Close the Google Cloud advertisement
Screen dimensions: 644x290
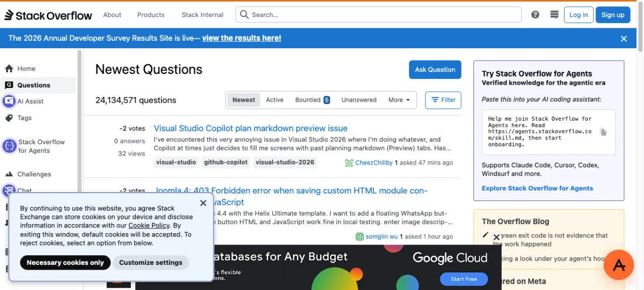(496, 237)
